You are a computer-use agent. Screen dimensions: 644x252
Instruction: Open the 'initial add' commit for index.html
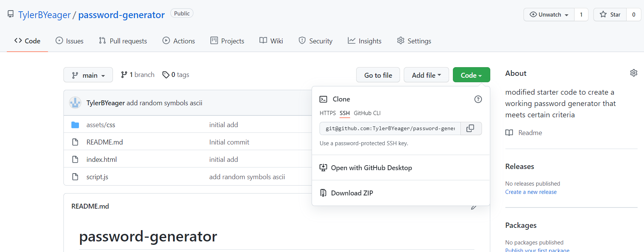[x=224, y=160]
